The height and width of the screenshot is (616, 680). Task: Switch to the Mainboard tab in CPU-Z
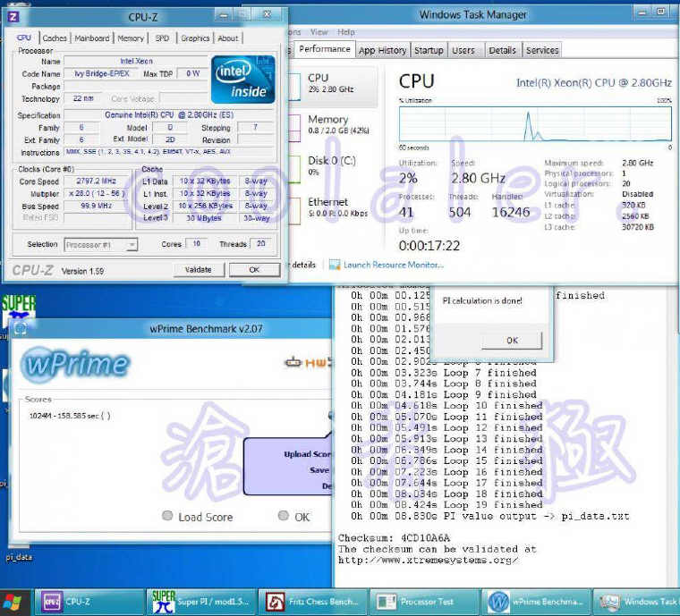[92, 38]
